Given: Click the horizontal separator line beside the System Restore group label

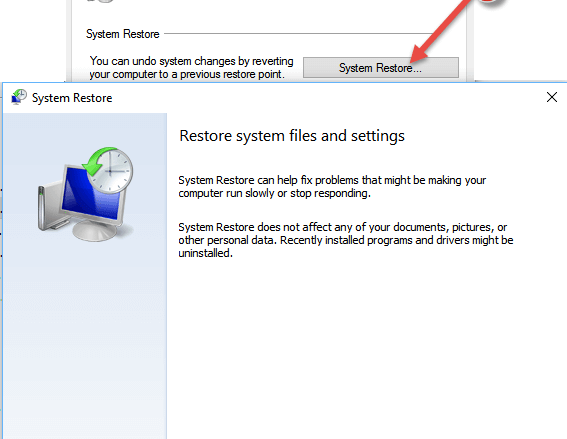Looking at the screenshot, I should 298,34.
